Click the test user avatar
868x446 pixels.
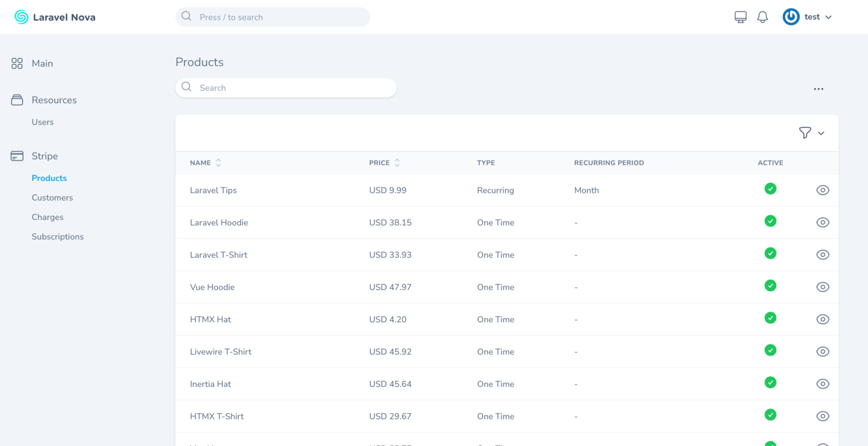click(x=791, y=17)
